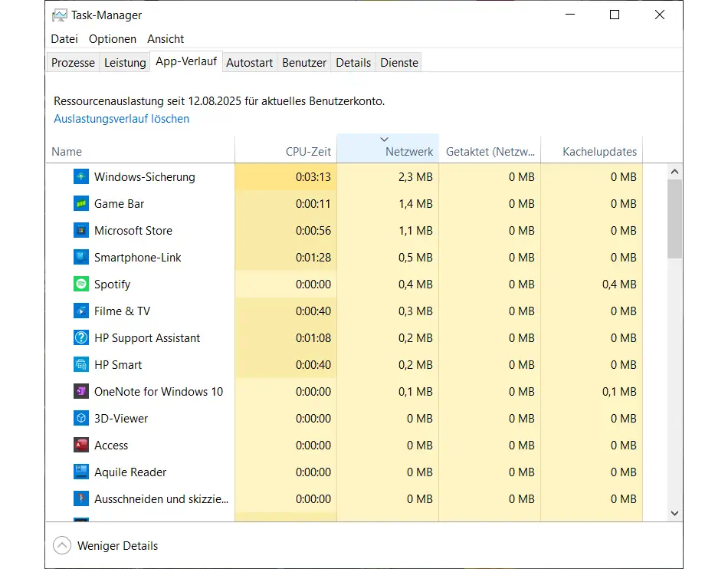Viewport: 728px width, 569px height.
Task: Select the Filme & TV row name
Action: [x=123, y=311]
